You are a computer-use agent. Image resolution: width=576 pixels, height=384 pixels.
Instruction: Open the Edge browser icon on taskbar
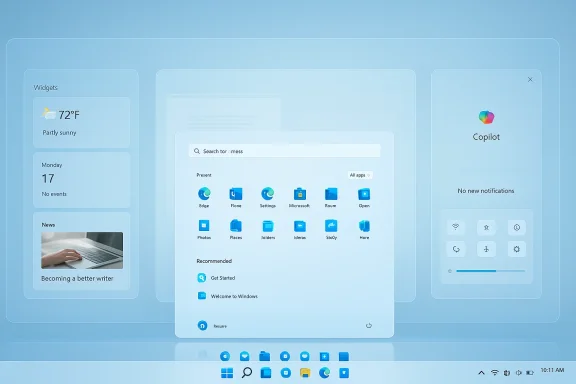[325, 373]
